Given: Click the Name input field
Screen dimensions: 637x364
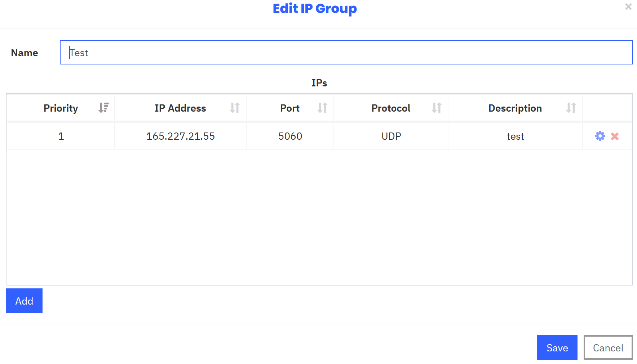Looking at the screenshot, I should (346, 52).
